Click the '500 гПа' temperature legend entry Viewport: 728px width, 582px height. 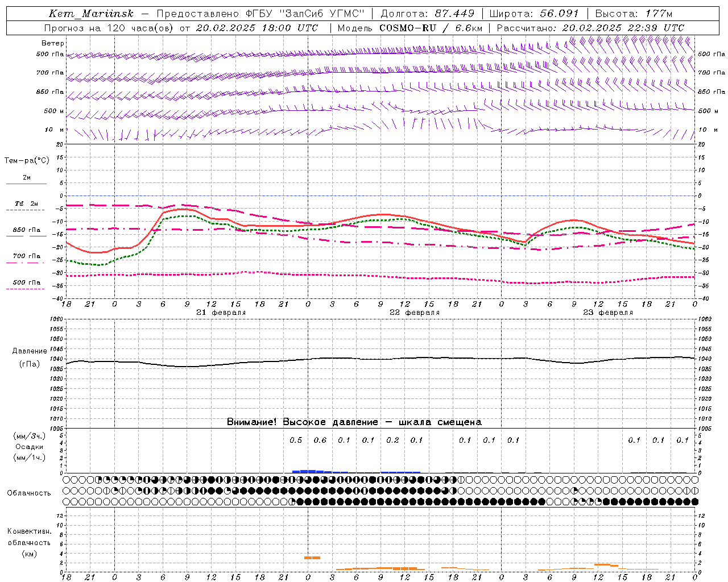[x=27, y=282]
